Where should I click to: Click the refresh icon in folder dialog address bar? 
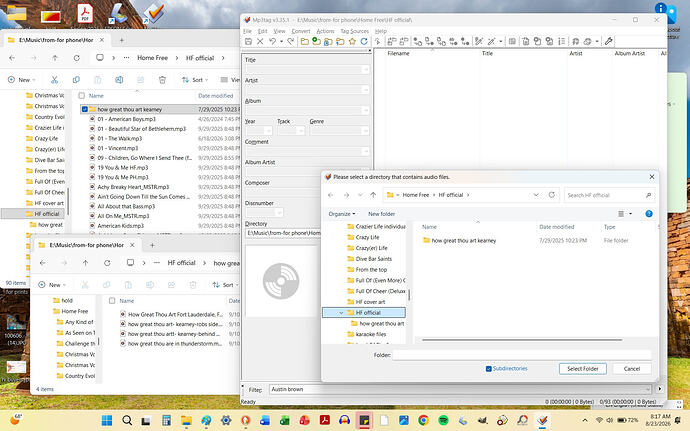551,195
